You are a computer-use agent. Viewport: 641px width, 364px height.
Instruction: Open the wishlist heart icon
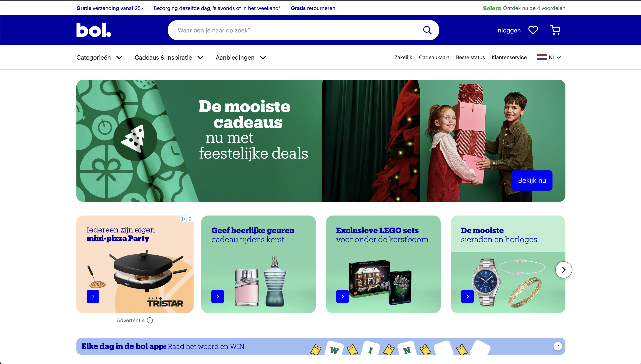[x=533, y=30]
